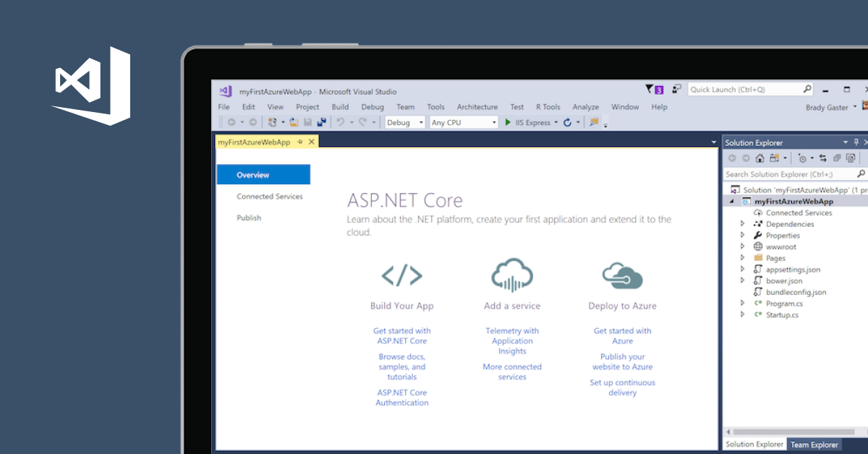Collapse the myFirstAzureWebApp project node

pyautogui.click(x=731, y=202)
